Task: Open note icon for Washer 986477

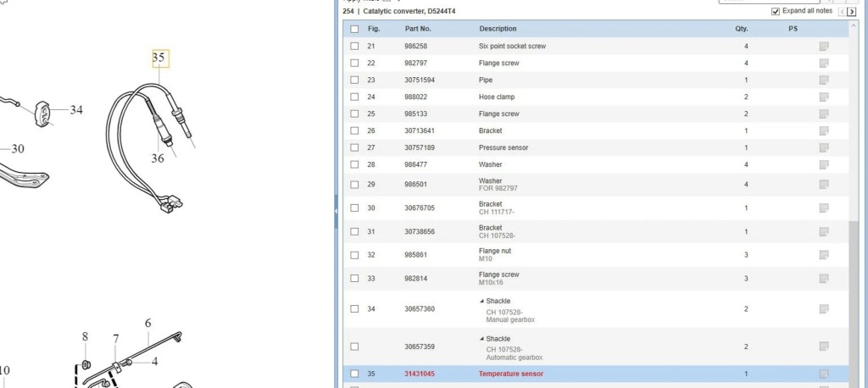Action: coord(824,164)
